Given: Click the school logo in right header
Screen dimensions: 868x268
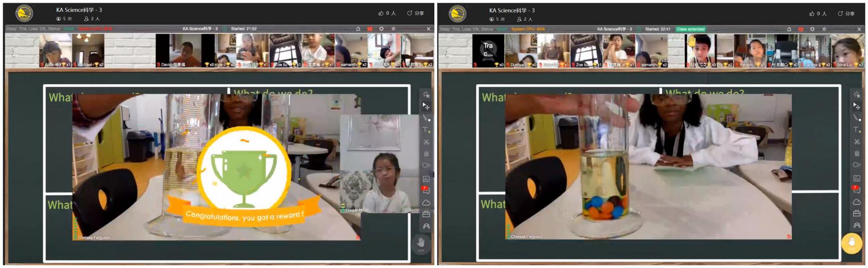Looking at the screenshot, I should pyautogui.click(x=458, y=14).
